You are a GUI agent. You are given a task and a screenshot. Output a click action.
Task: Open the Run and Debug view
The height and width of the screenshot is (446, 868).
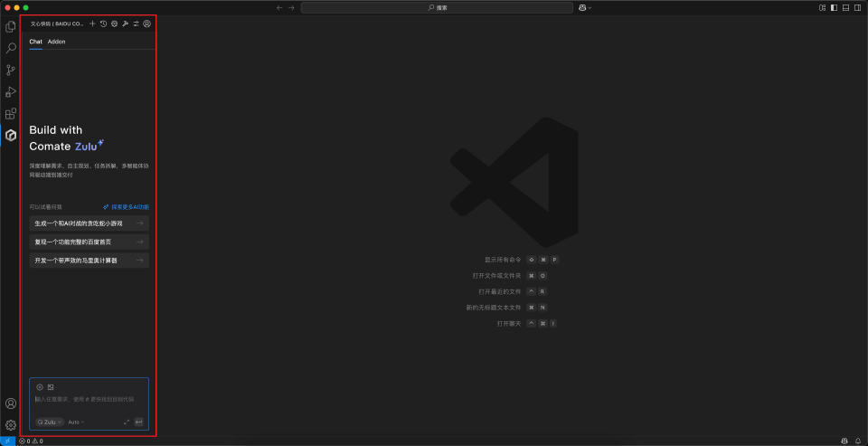tap(11, 91)
